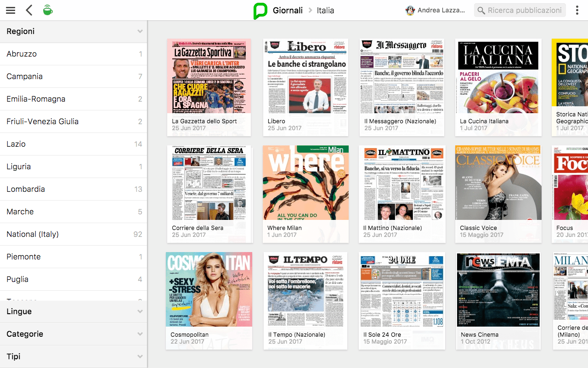Select Giornali in the breadcrumb
Viewport: 588px width, 368px height.
click(288, 10)
